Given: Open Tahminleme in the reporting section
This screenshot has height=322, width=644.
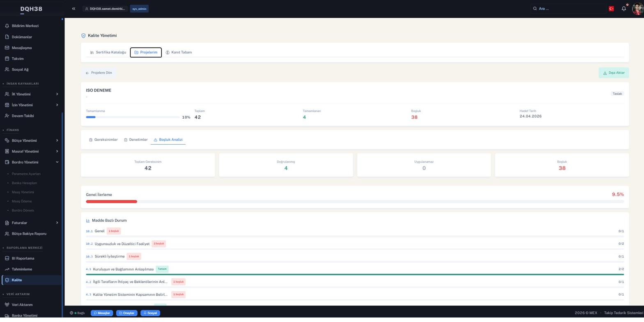Looking at the screenshot, I should pyautogui.click(x=22, y=269).
